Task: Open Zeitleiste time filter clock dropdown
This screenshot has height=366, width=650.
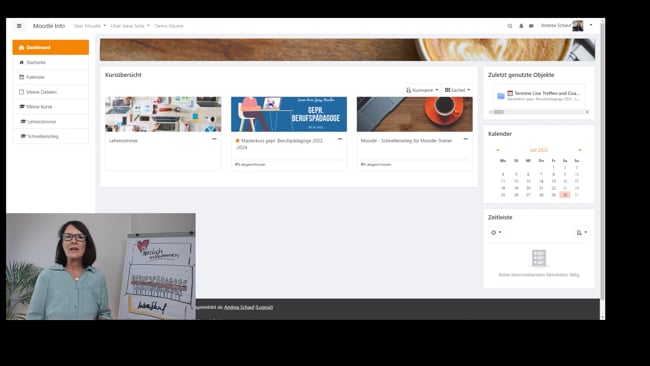Action: coord(496,233)
